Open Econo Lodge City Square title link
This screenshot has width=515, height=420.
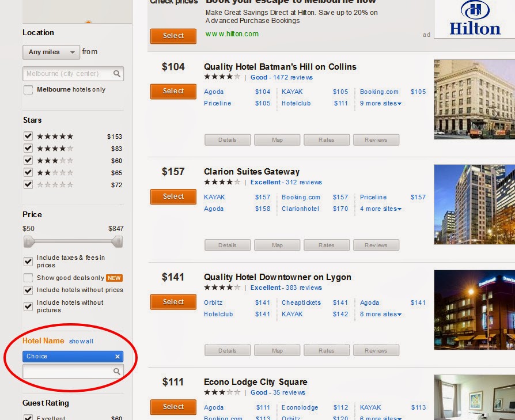pos(256,382)
